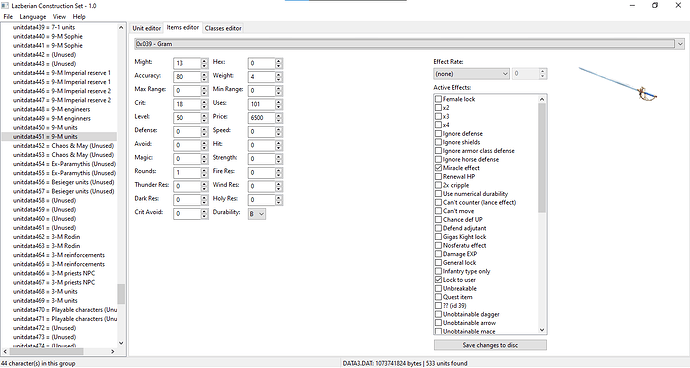Enable the Unbreakable checkbox
This screenshot has width=690, height=368.
438,288
